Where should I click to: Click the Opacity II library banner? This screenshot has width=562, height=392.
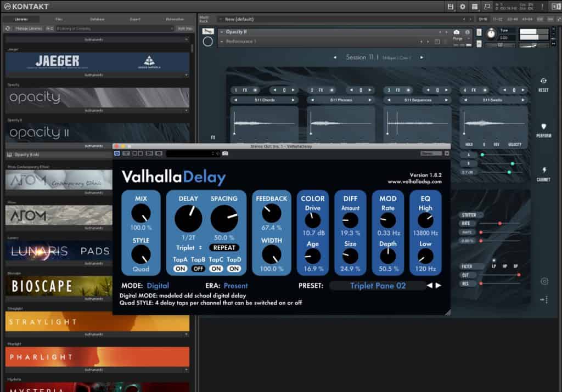tap(97, 133)
